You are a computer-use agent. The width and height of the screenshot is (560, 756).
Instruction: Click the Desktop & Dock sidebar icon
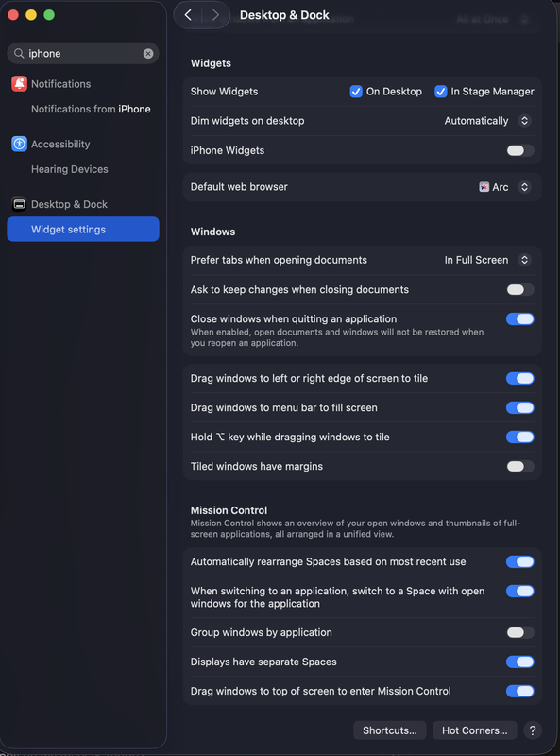pos(19,204)
